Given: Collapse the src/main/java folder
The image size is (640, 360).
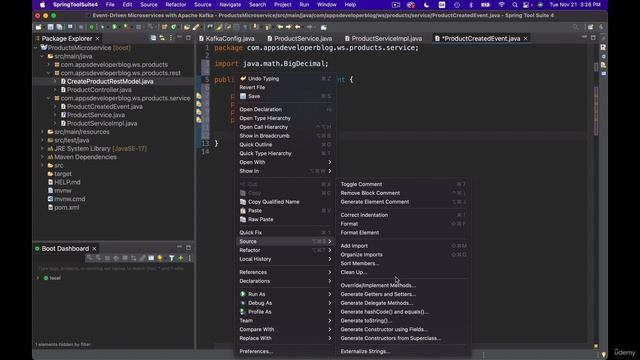Looking at the screenshot, I should pos(42,56).
